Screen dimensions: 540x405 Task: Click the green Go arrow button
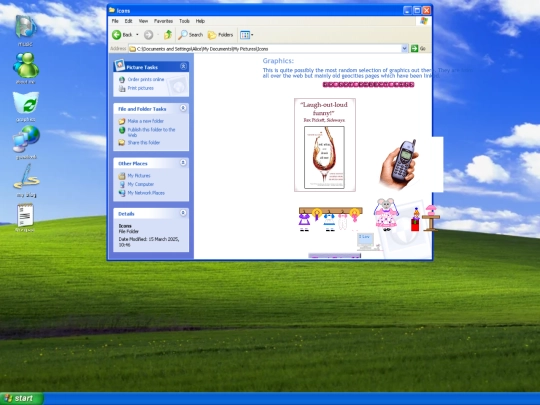tap(414, 49)
